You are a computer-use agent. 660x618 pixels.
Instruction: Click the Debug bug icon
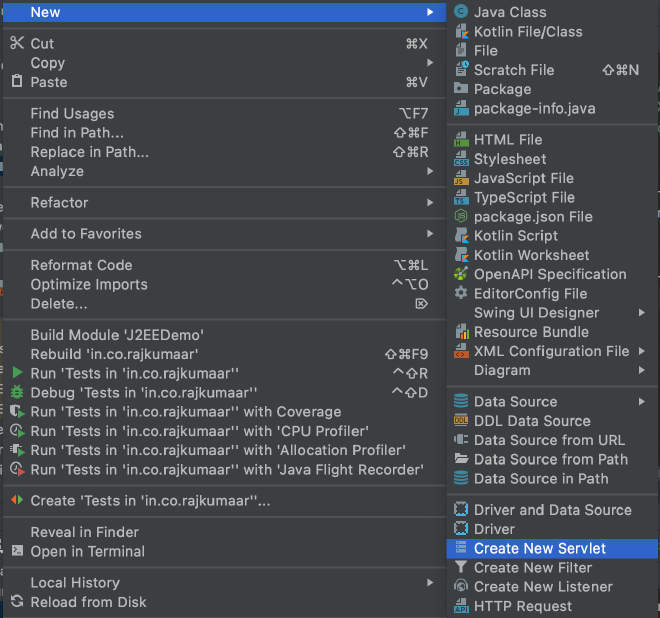(17, 392)
